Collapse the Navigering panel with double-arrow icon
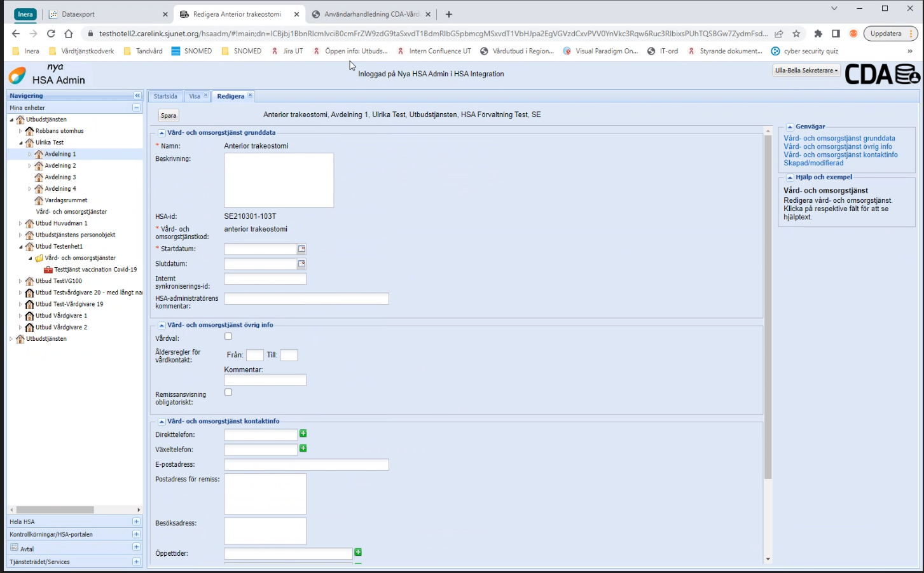Viewport: 924px width, 573px height. 137,95
